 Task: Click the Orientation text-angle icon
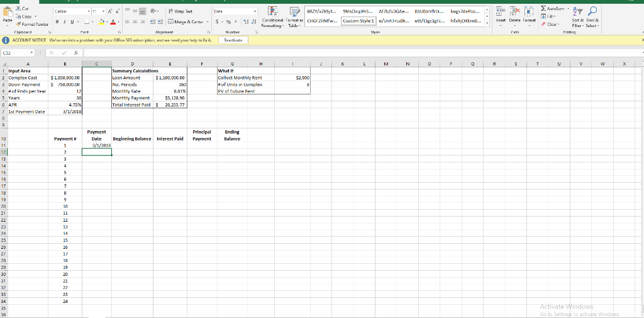pos(153,13)
